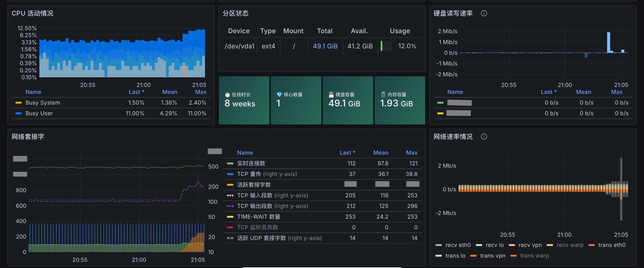The image size is (644, 268).
Task: Toggle TCP 重传 series visibility
Action: click(267, 174)
